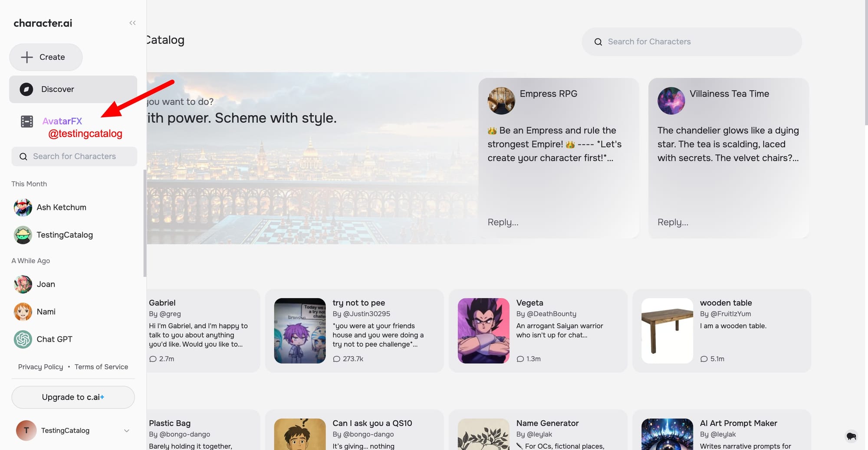Click the AvatarFX film icon

(27, 121)
